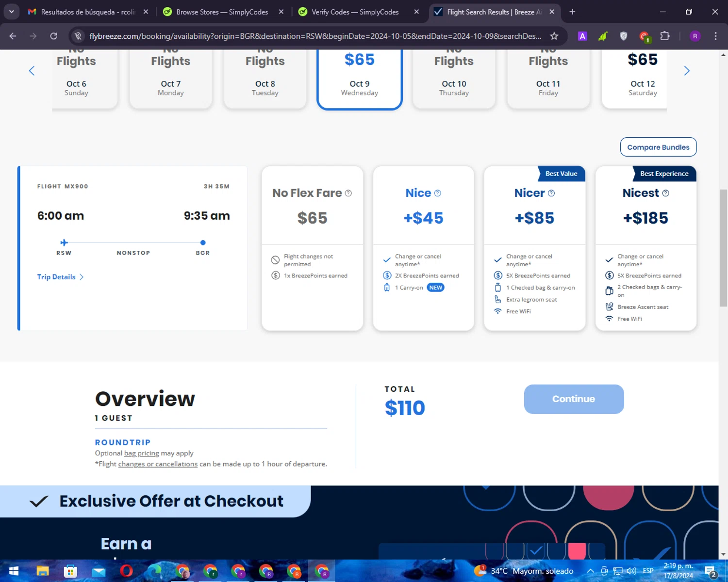
Task: Open the Chrome three-dot menu
Action: [x=715, y=36]
